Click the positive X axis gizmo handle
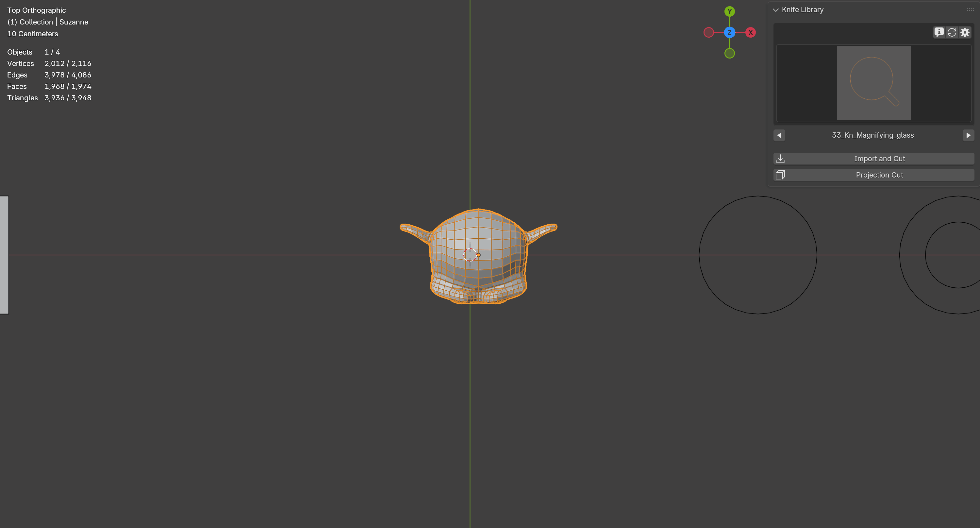980x528 pixels. pos(751,32)
